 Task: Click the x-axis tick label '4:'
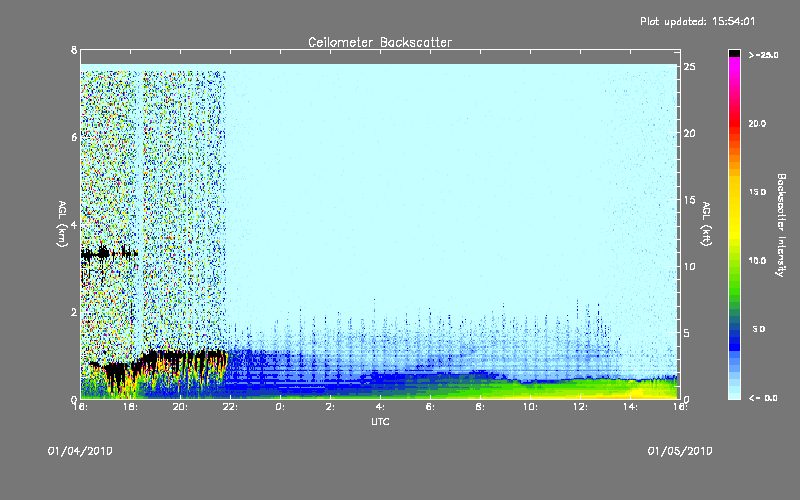[380, 407]
